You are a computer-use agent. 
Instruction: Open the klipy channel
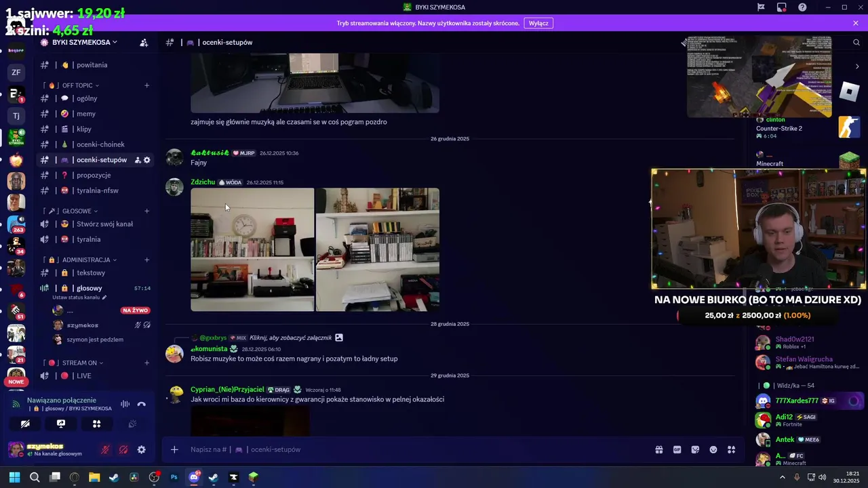click(96, 129)
